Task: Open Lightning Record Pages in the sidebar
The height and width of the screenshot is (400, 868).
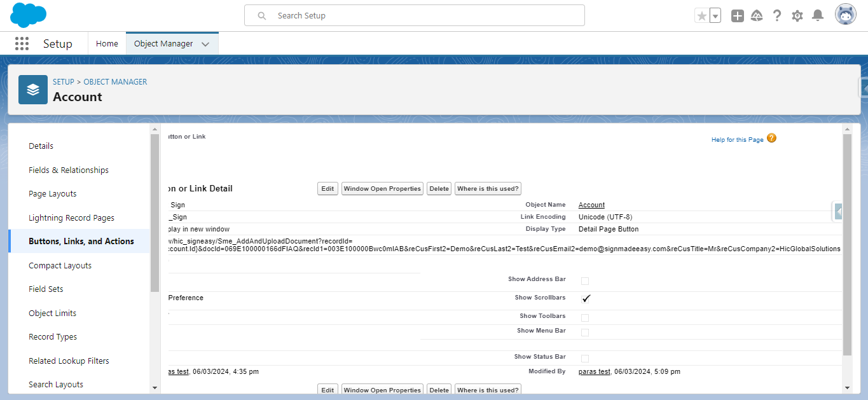Action: click(x=72, y=218)
